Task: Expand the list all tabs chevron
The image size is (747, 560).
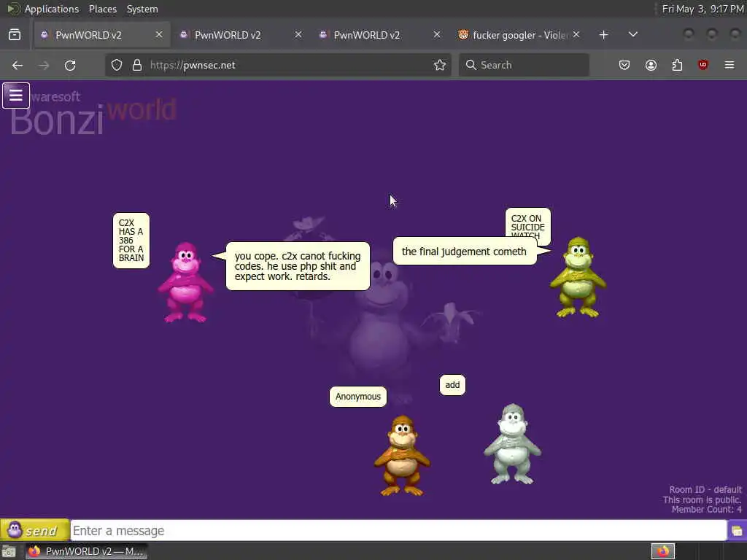Action: [632, 35]
